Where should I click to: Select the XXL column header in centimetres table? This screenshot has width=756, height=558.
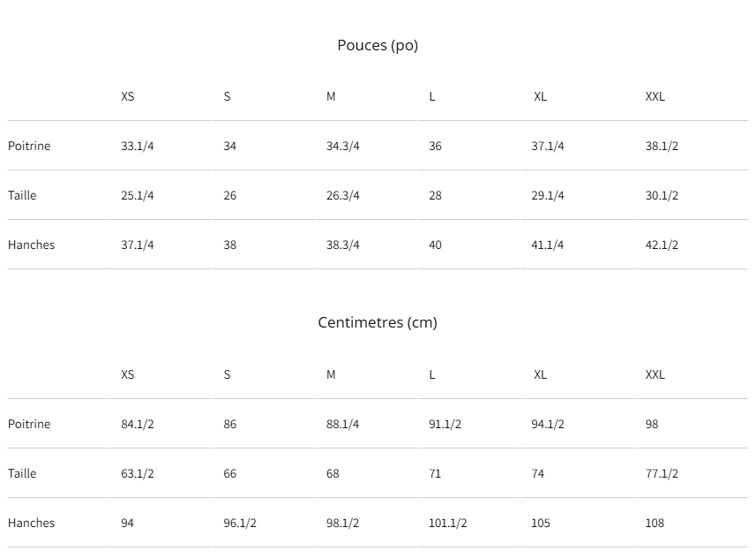tap(655, 374)
